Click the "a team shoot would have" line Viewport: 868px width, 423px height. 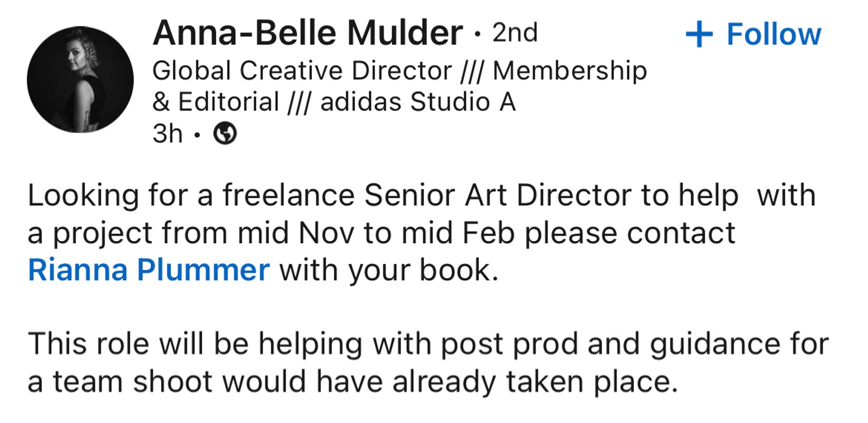353,382
